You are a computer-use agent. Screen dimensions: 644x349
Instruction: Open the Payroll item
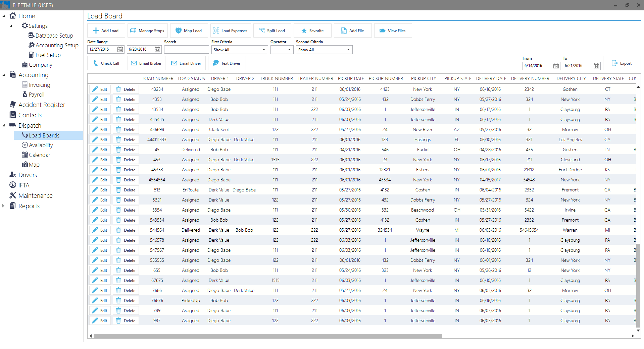pos(33,95)
